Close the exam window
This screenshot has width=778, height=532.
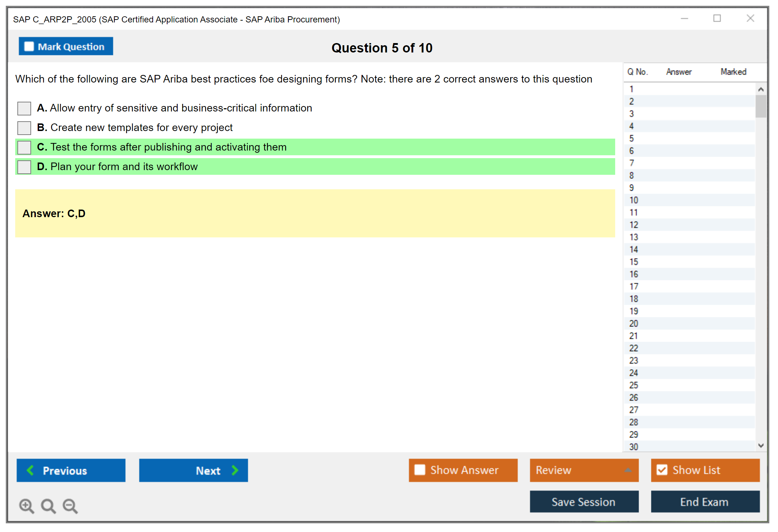point(750,18)
